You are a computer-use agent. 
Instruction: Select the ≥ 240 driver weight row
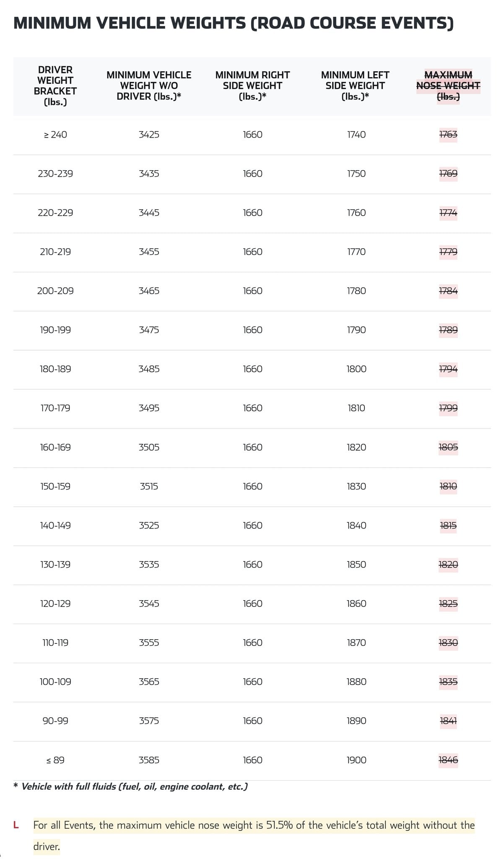(x=55, y=135)
